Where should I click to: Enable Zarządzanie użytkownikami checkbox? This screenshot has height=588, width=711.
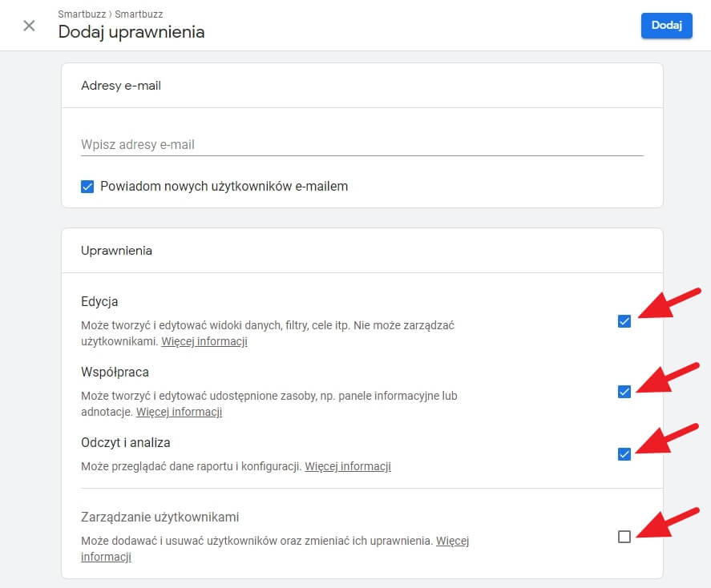(624, 537)
